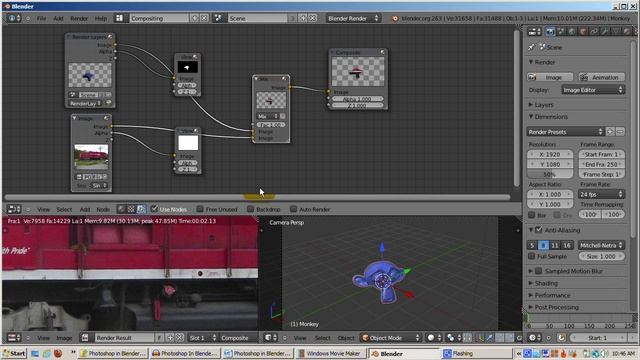
Task: Toggle the Anti-Aliasing checkbox
Action: click(x=539, y=230)
